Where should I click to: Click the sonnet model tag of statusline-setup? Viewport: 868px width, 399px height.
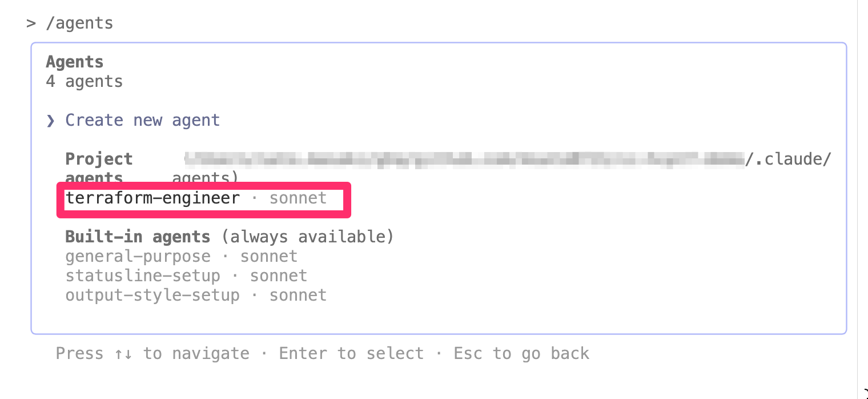(x=279, y=276)
